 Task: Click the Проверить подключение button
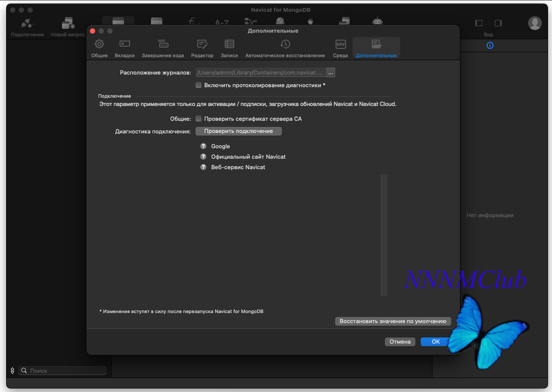click(239, 131)
